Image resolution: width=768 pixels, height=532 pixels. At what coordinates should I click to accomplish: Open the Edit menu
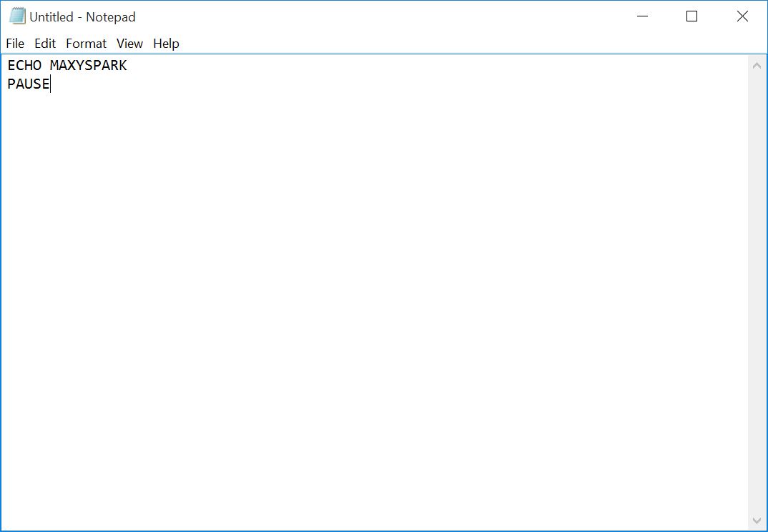(45, 44)
